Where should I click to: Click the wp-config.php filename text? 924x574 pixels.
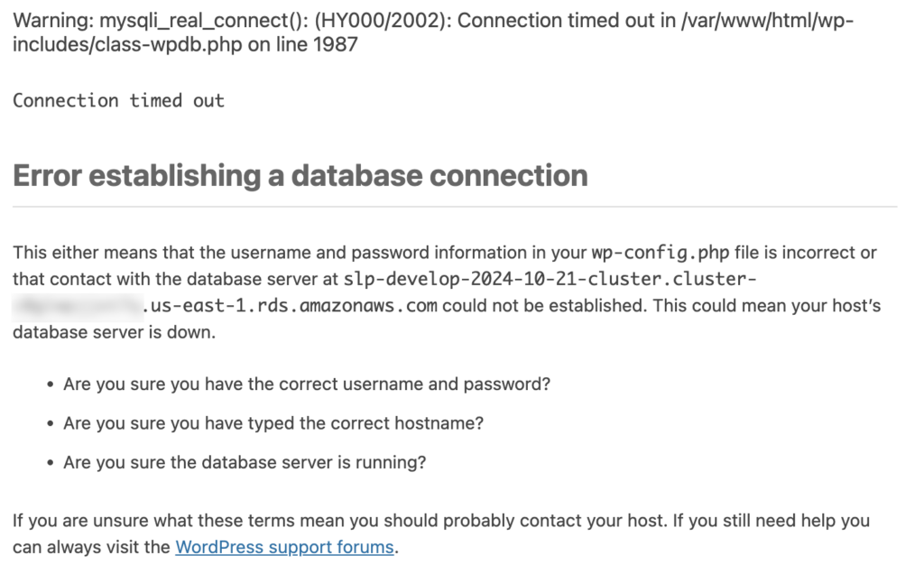pos(661,253)
